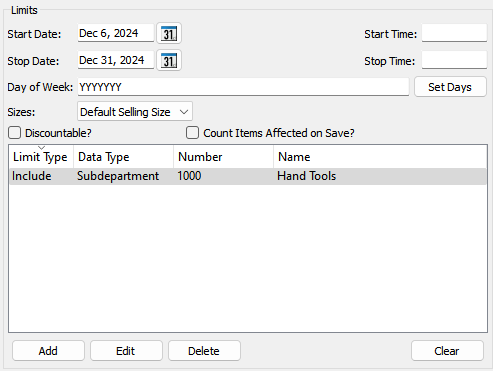Expand the Sizes dropdown

(x=135, y=112)
